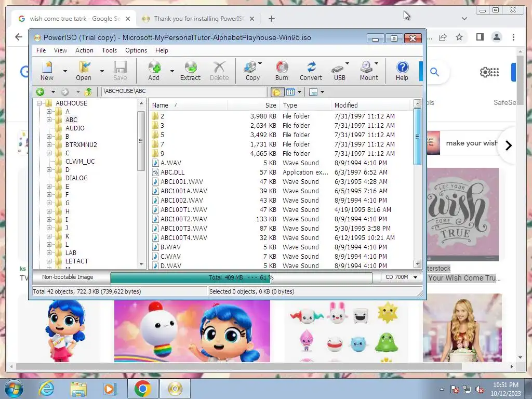Click Chrome back arrow button
532x399 pixels.
(19, 37)
